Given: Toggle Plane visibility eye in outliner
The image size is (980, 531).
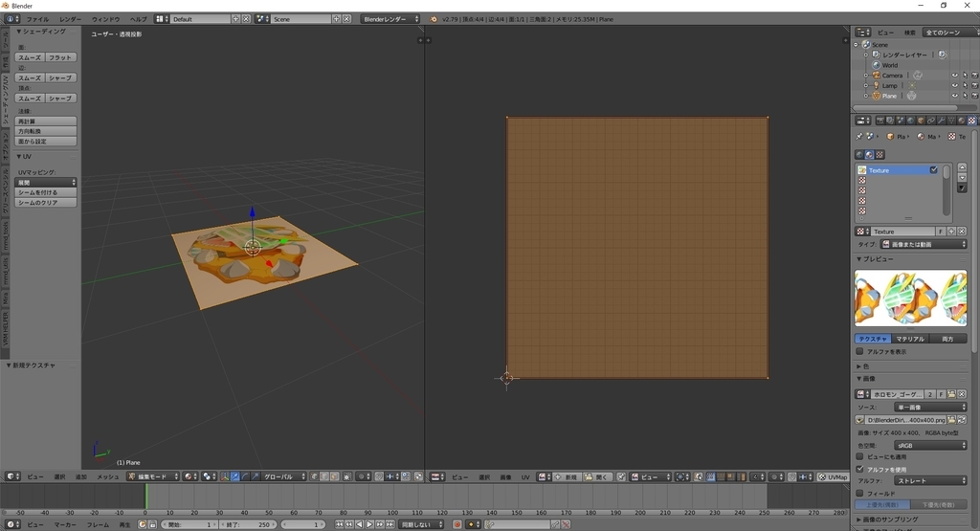Looking at the screenshot, I should [x=954, y=97].
